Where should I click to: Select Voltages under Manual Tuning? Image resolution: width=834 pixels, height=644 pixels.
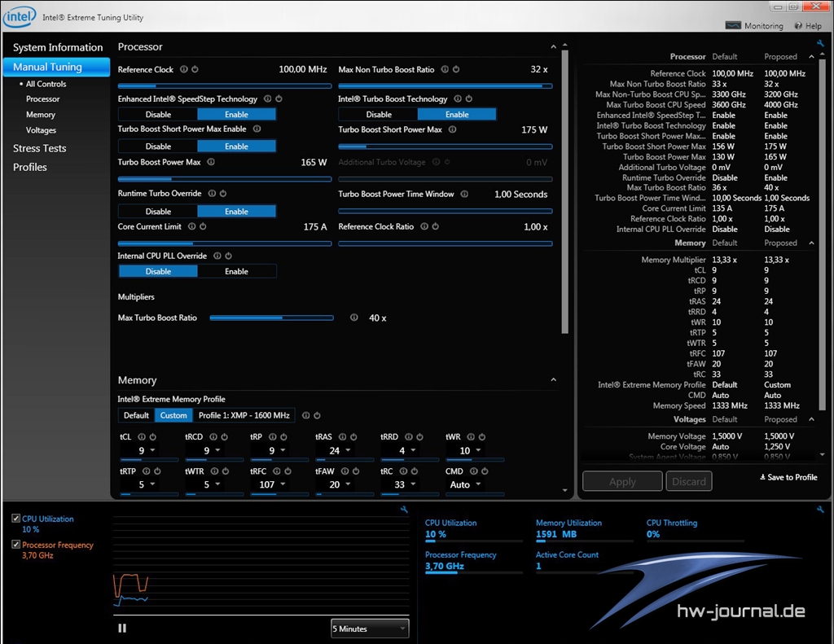pos(41,130)
